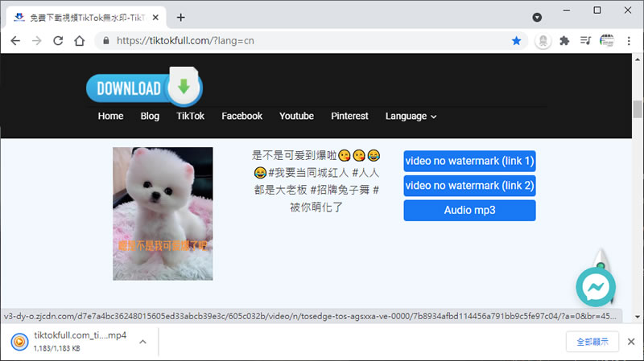This screenshot has width=644, height=361.
Task: Open a new tab with plus button
Action: tap(180, 17)
